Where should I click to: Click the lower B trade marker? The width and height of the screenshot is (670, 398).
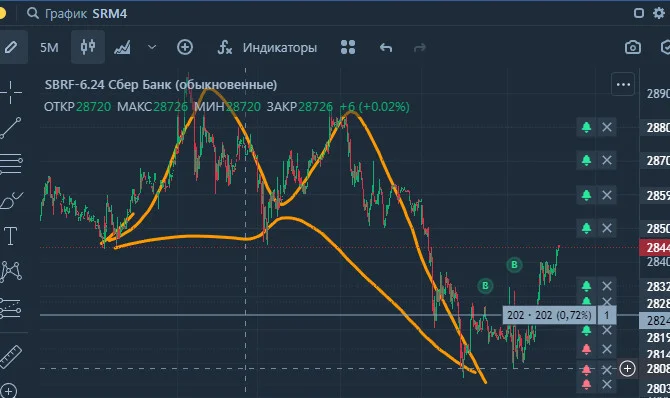click(485, 286)
